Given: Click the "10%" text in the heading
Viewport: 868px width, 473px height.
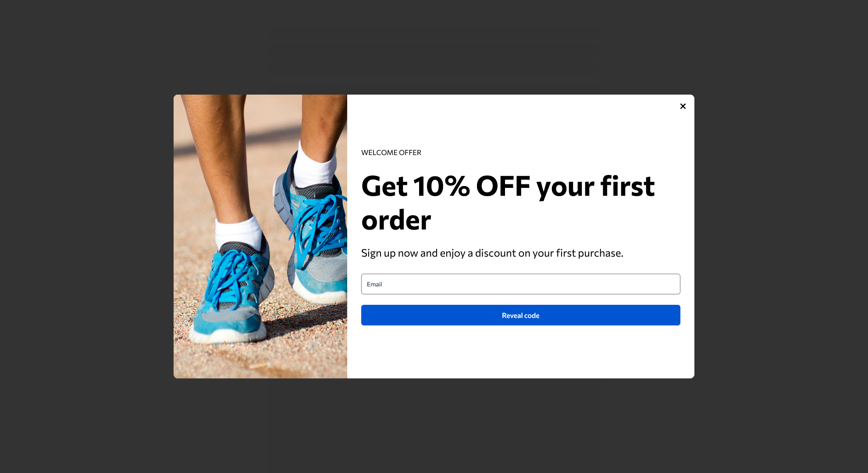Looking at the screenshot, I should 441,186.
